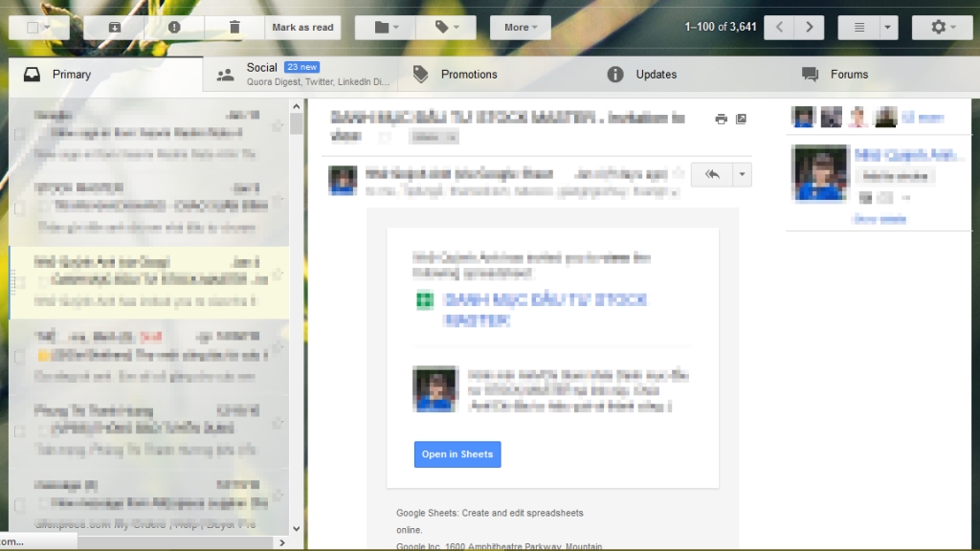Check the Phung Thi Thanh Hang row checkbox
980x551 pixels.
(x=19, y=431)
